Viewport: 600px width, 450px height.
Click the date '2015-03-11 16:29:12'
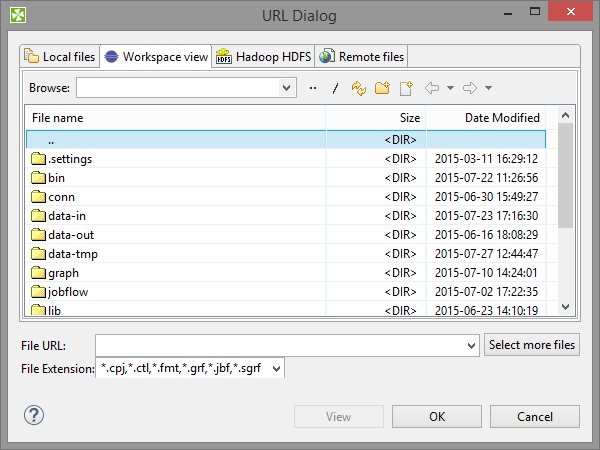click(486, 158)
